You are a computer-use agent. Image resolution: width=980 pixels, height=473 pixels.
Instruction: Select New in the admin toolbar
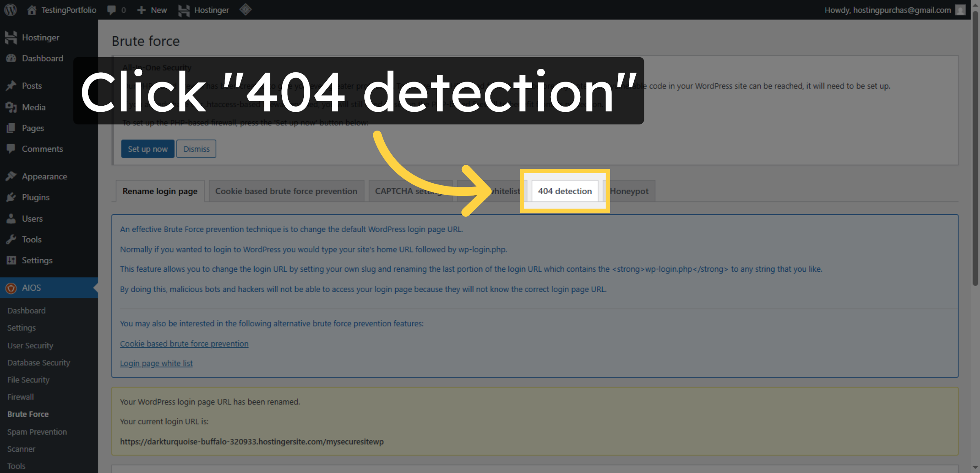click(151, 10)
